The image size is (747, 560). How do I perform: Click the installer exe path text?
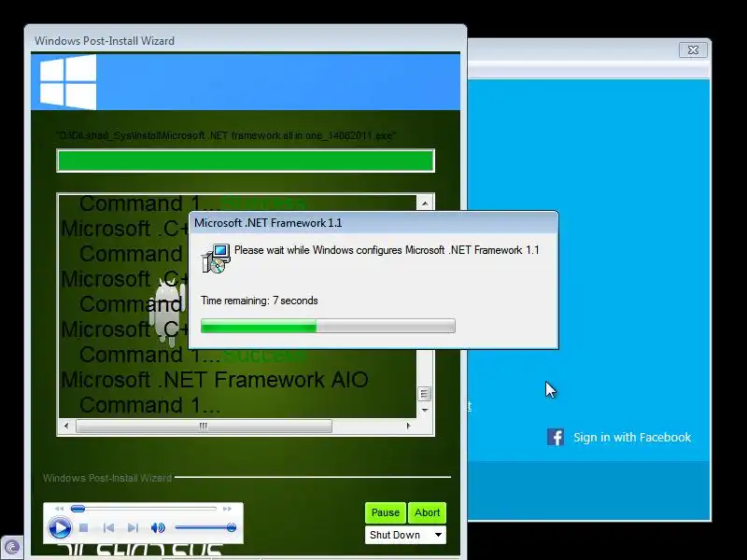click(226, 135)
